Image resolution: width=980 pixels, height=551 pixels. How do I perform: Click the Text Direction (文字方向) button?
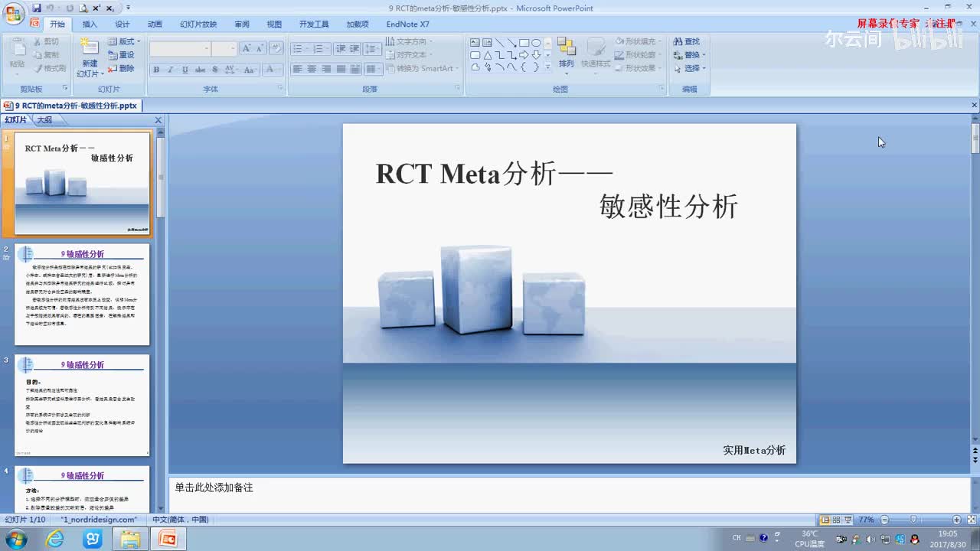click(x=410, y=42)
